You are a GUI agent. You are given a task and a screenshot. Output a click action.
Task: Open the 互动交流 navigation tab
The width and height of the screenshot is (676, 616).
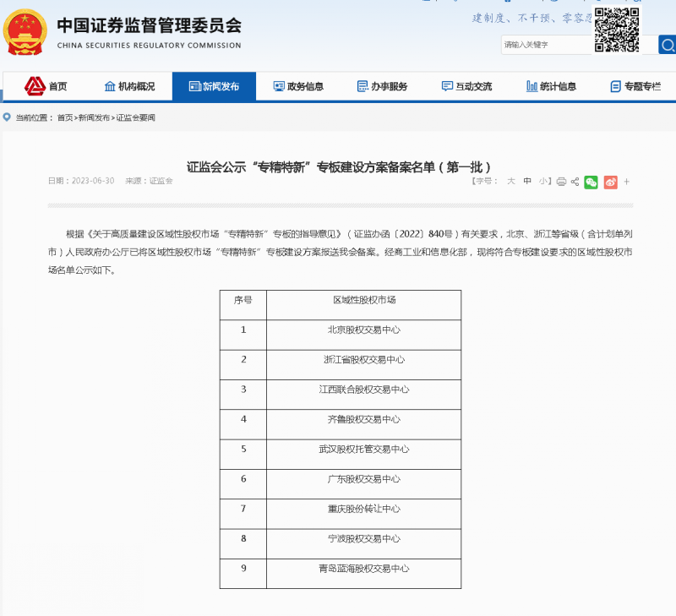(x=466, y=86)
